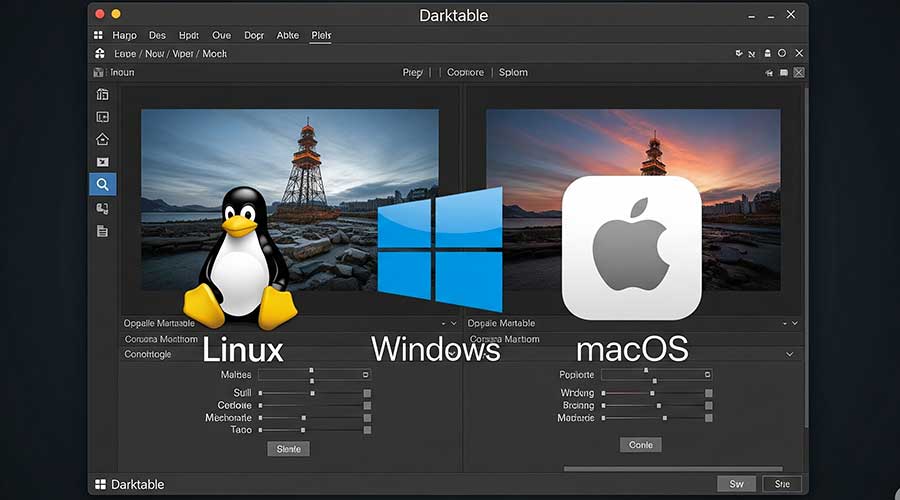Screen dimensions: 900x500
Task: Open the Abke menu
Action: tap(288, 35)
